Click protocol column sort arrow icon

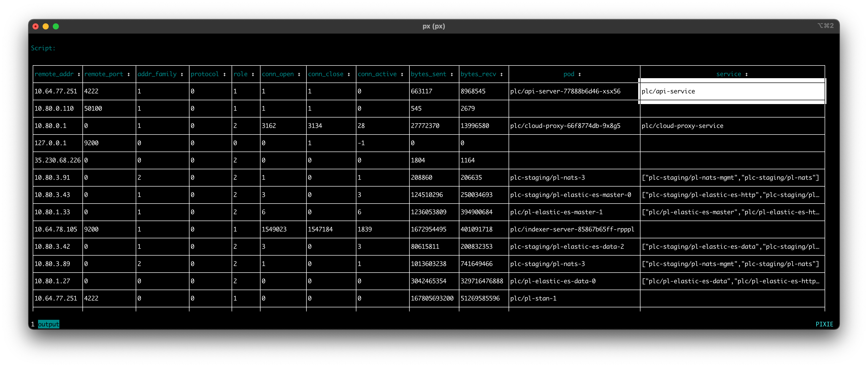click(224, 74)
